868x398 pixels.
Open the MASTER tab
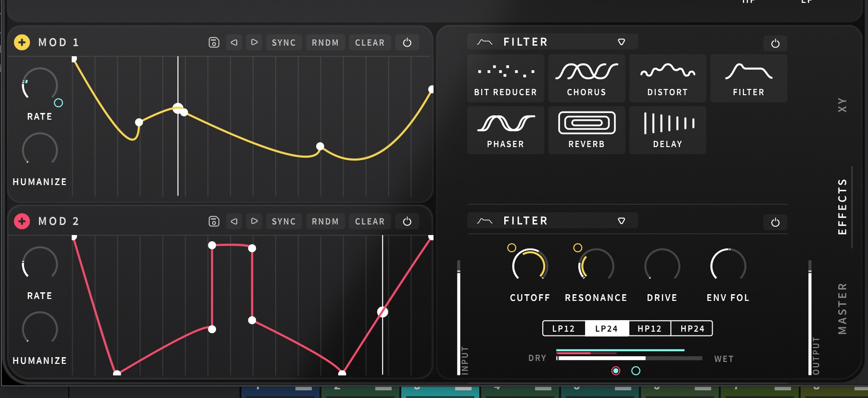pyautogui.click(x=842, y=309)
